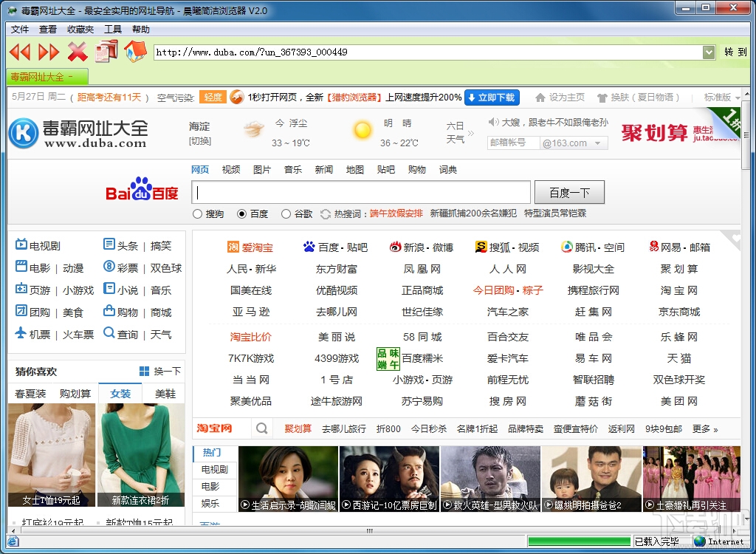Select the 搜狗 search engine radio button

tap(197, 213)
